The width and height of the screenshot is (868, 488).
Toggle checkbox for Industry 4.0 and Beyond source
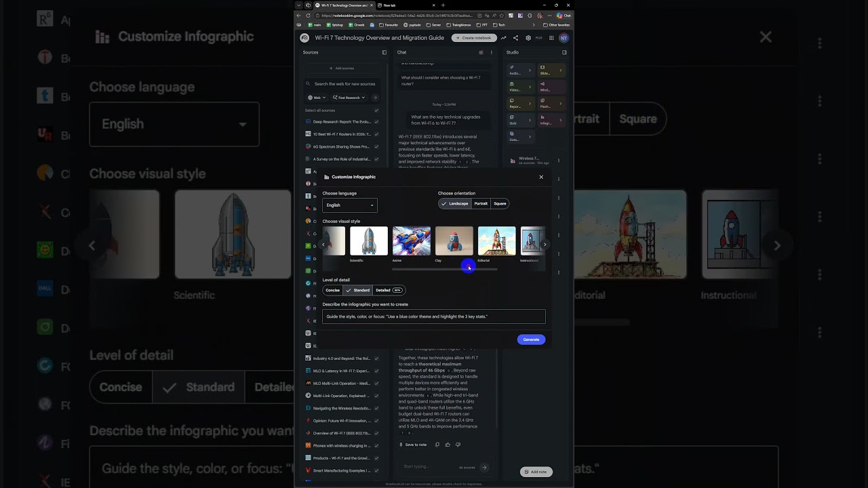click(376, 359)
